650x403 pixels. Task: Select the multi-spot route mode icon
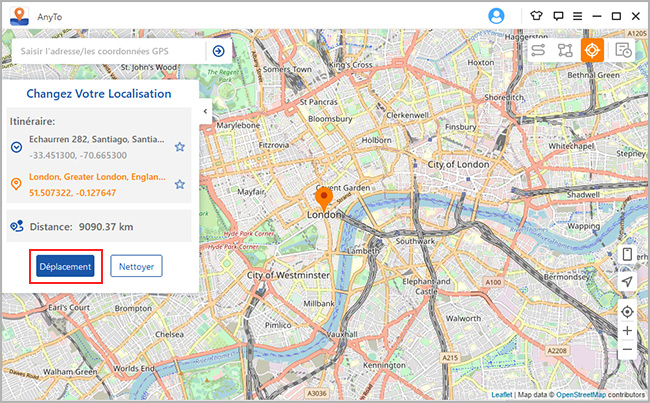565,50
